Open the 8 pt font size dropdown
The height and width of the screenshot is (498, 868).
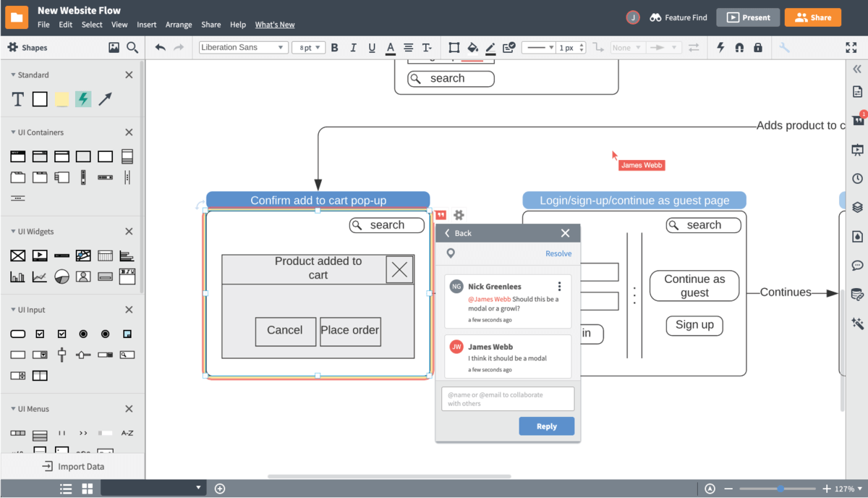pos(308,48)
